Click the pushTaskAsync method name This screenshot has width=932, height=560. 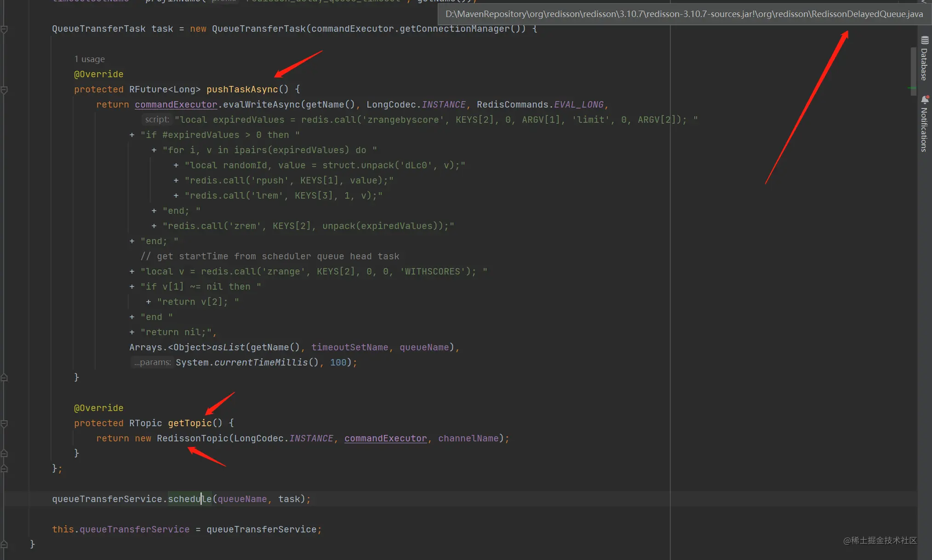(x=242, y=89)
